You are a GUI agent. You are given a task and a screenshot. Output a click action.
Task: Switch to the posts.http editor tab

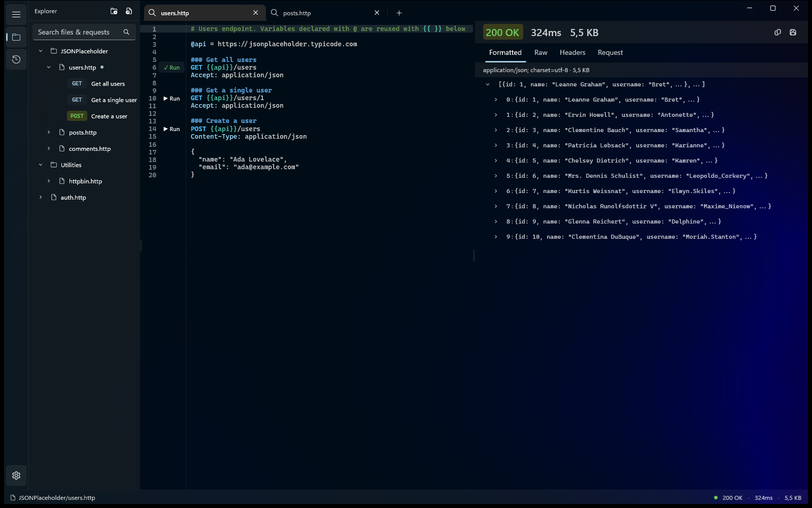click(326, 13)
